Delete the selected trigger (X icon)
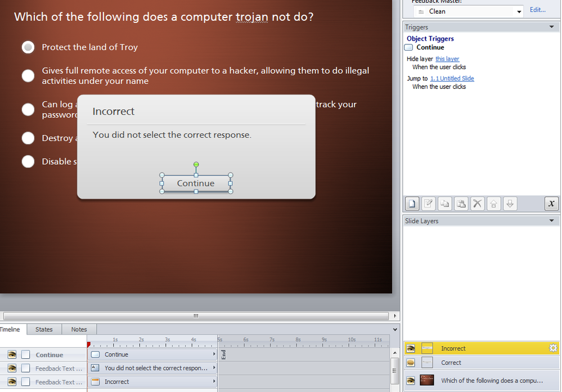 point(478,204)
